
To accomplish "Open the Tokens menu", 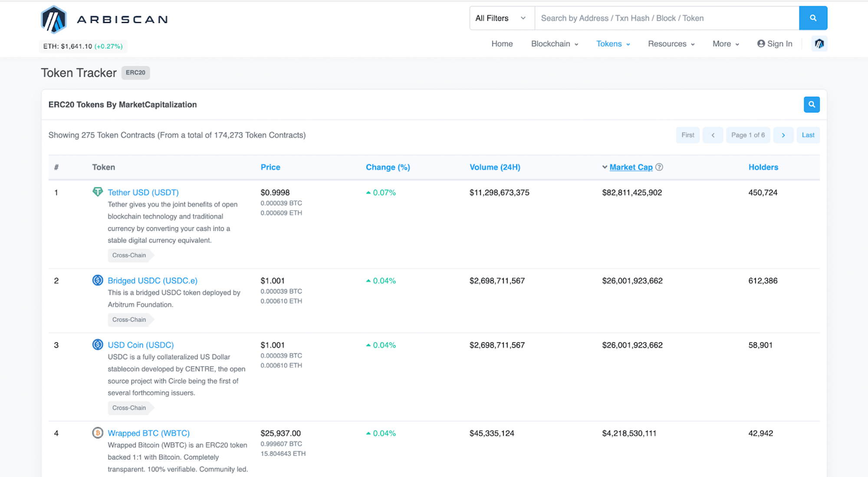I will click(613, 44).
